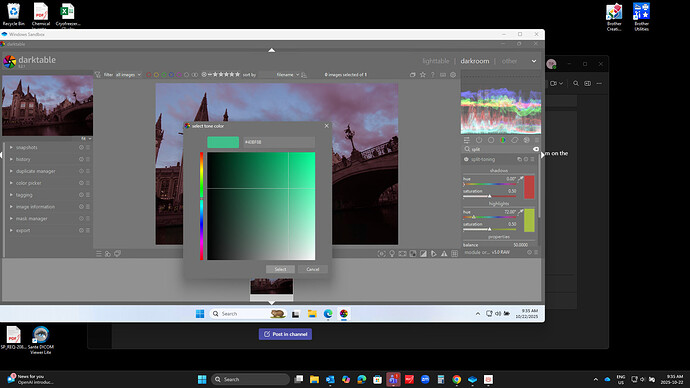The height and width of the screenshot is (388, 690).
Task: Open the filter all images dropdown
Action: pos(128,75)
